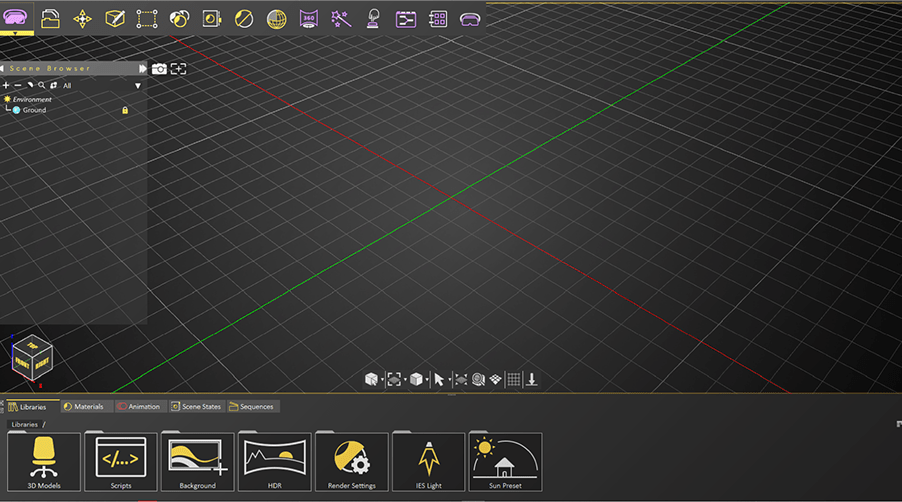The image size is (902, 502).
Task: Select the four-arrow transform tool
Action: [82, 19]
